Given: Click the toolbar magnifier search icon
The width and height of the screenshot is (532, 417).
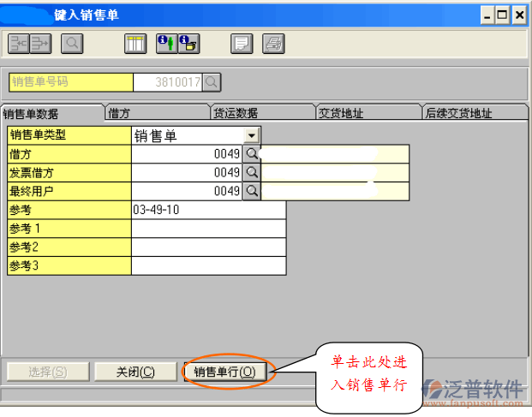Looking at the screenshot, I should (72, 44).
